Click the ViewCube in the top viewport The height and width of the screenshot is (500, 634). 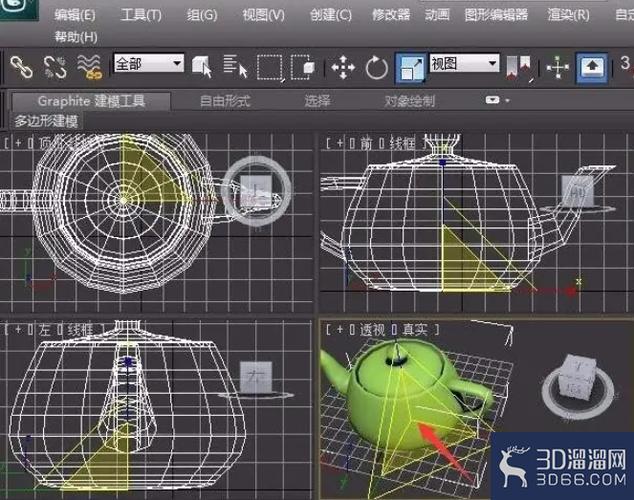click(256, 190)
